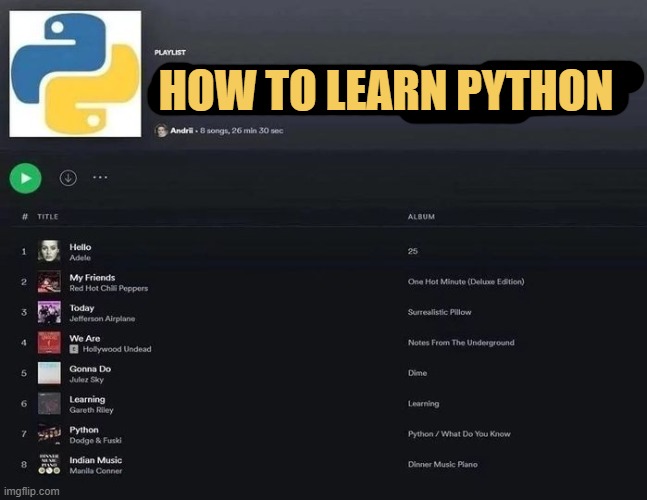Click the Hello album art thumbnail
This screenshot has width=647, height=500.
click(x=49, y=251)
